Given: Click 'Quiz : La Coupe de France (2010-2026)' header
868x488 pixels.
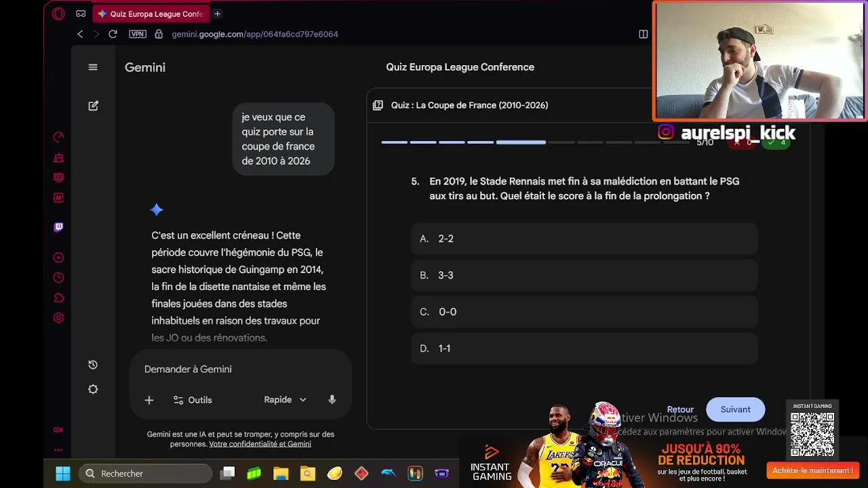Looking at the screenshot, I should 469,105.
